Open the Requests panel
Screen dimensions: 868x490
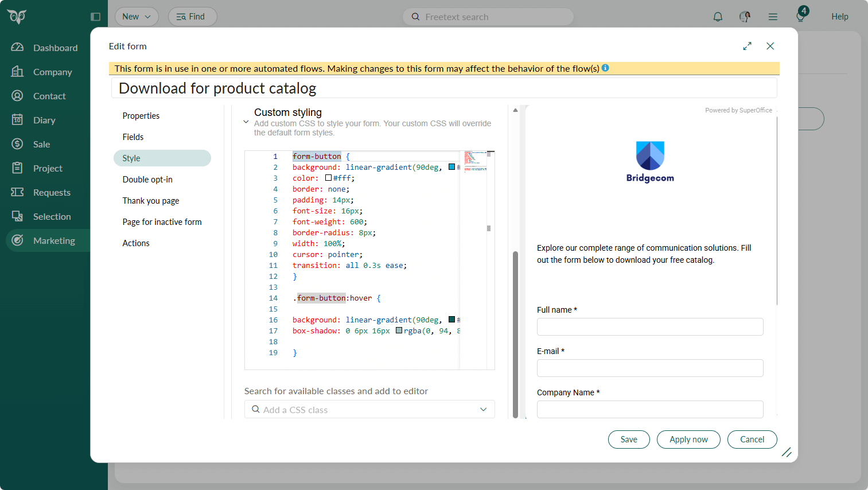coord(52,192)
